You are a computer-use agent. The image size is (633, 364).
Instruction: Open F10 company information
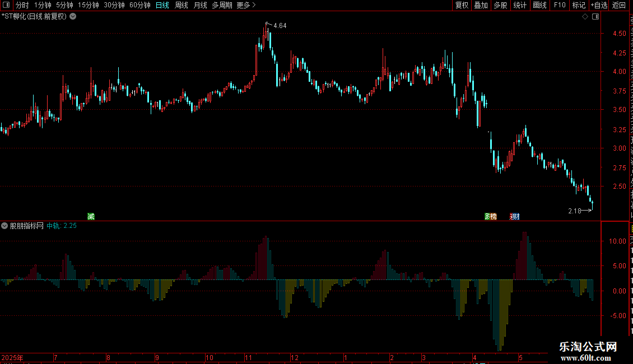[x=560, y=5]
